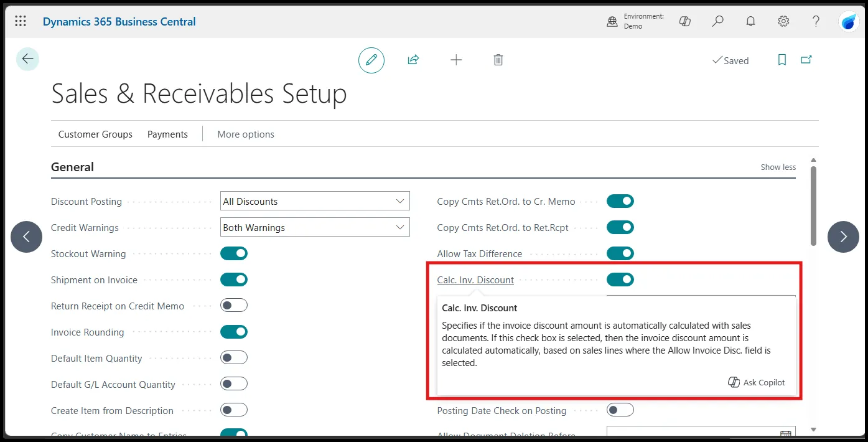The image size is (868, 442).
Task: Toggle Allow Tax Difference switch
Action: (x=620, y=253)
